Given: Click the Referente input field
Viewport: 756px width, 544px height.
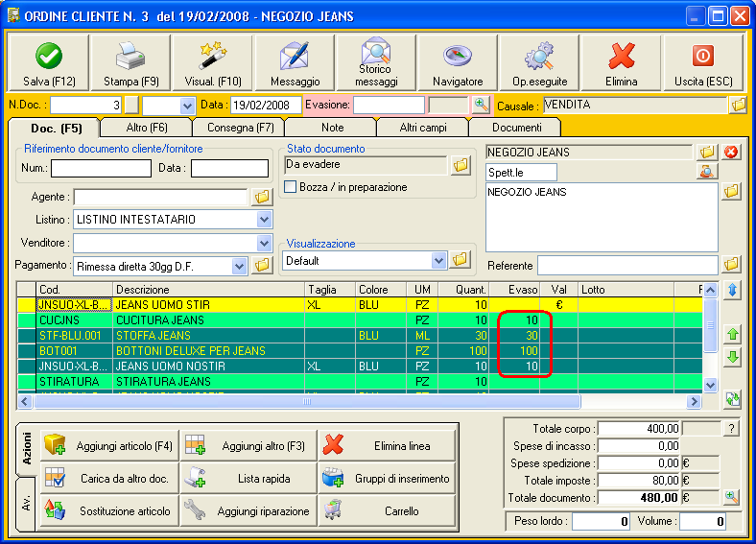Looking at the screenshot, I should point(626,265).
